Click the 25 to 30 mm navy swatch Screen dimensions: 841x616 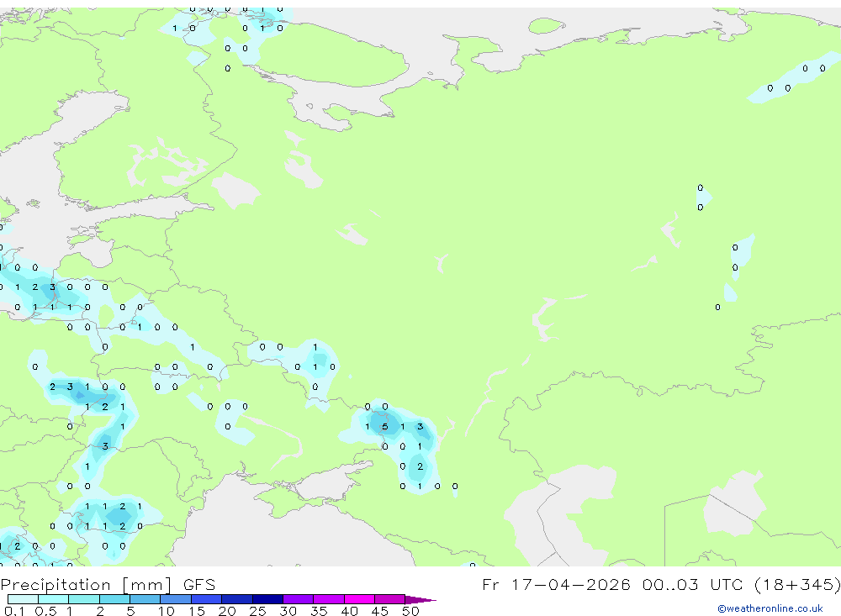point(267,599)
